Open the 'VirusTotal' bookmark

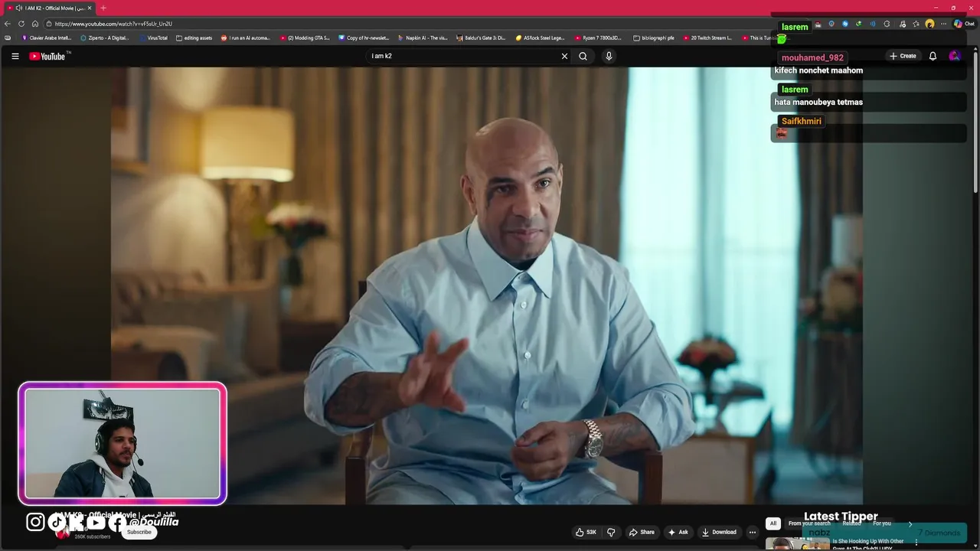click(x=153, y=37)
